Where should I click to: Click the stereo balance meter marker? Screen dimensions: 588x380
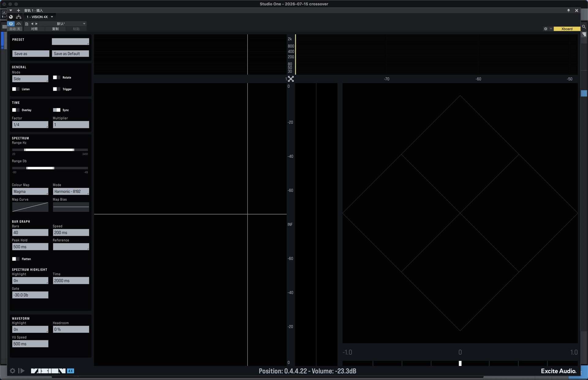[x=460, y=363]
